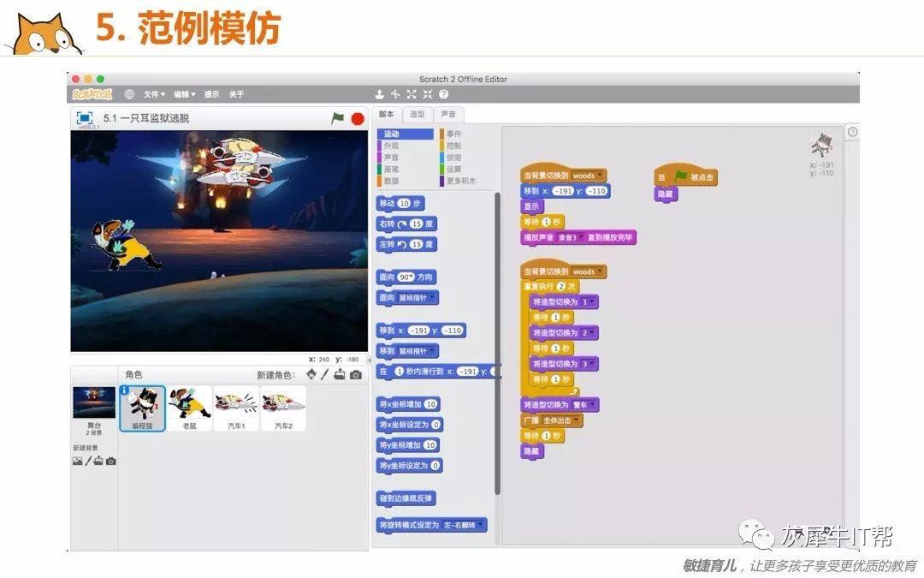924x578 pixels.
Task: Paint a new backdrop brush icon
Action: [88, 462]
